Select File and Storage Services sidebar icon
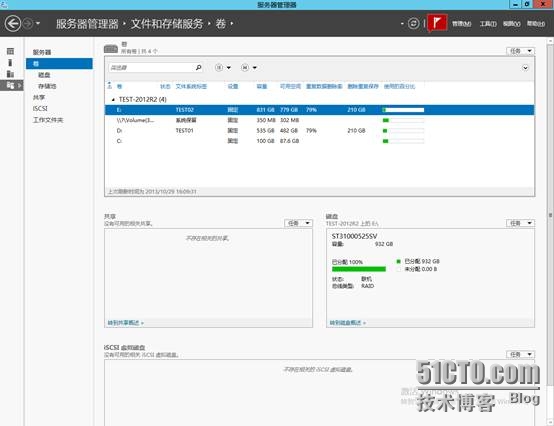Screen dimensions: 554x426 11,85
